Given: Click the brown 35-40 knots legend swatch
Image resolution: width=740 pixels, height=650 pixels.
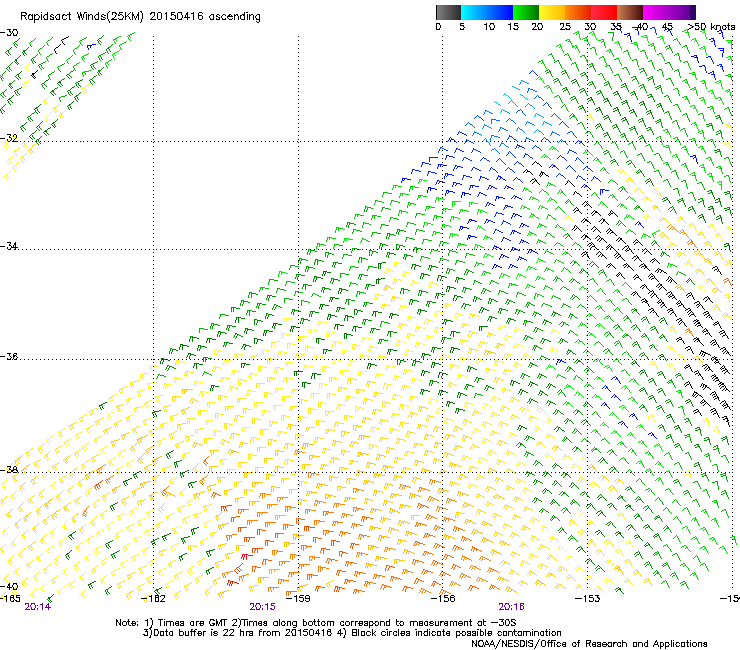Looking at the screenshot, I should tap(630, 12).
